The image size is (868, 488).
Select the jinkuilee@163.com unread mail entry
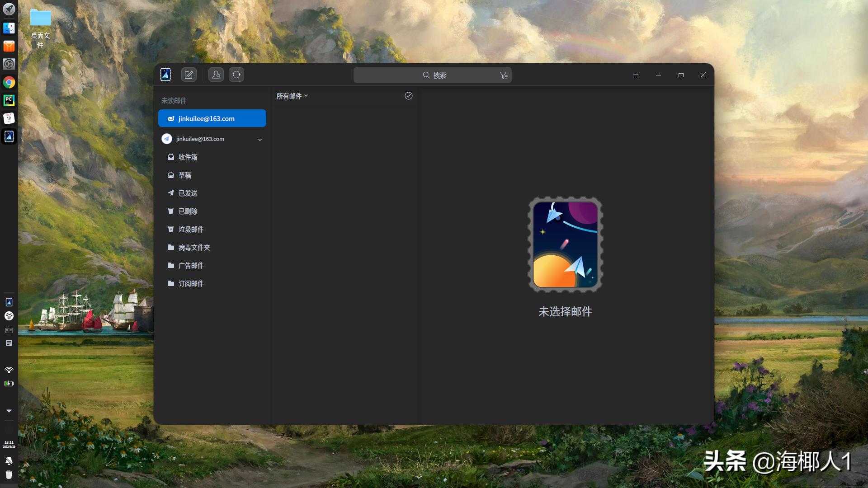point(212,118)
